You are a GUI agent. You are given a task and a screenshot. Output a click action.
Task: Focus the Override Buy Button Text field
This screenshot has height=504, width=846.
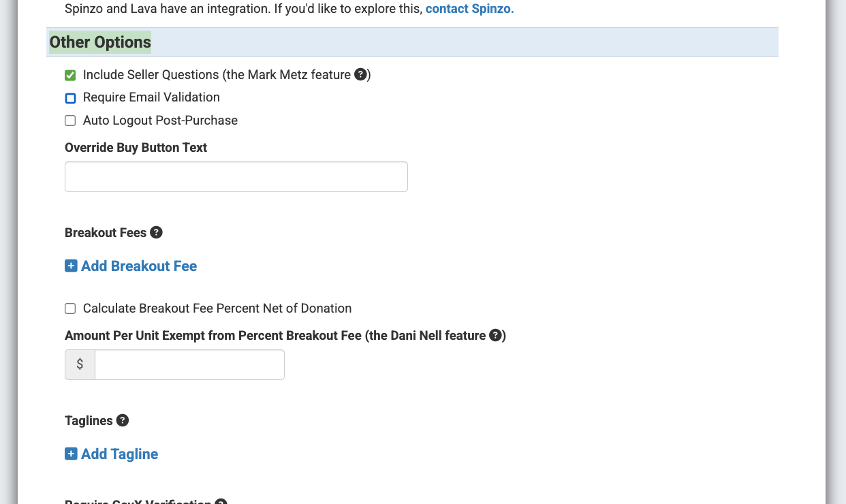[236, 177]
